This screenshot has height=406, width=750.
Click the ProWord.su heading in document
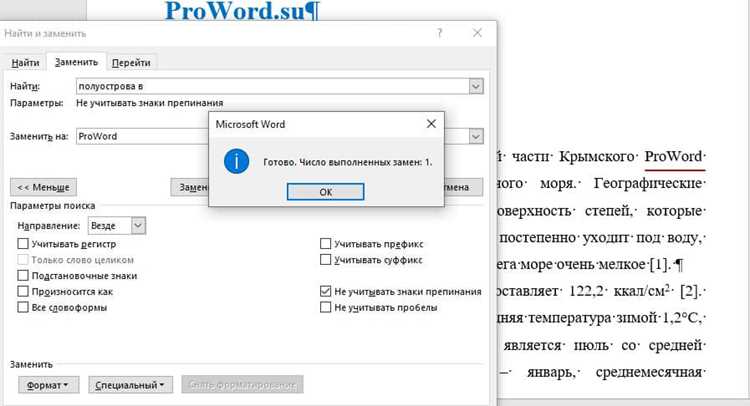241,11
